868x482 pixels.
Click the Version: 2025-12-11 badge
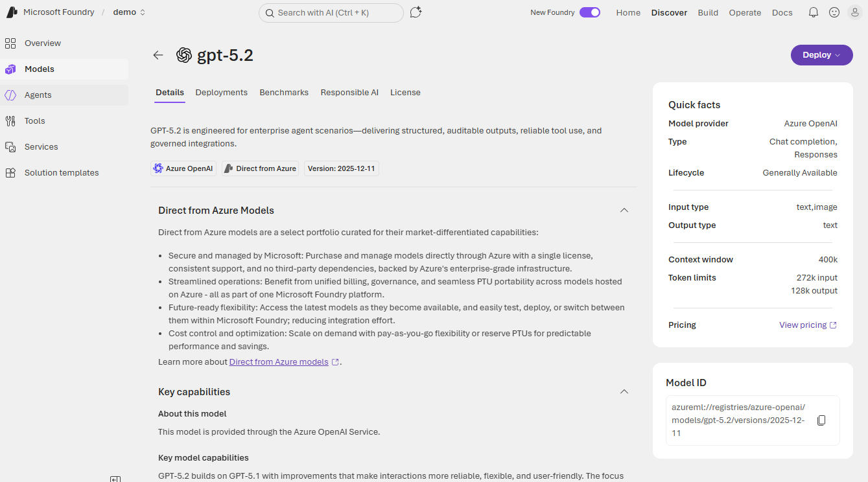[342, 168]
